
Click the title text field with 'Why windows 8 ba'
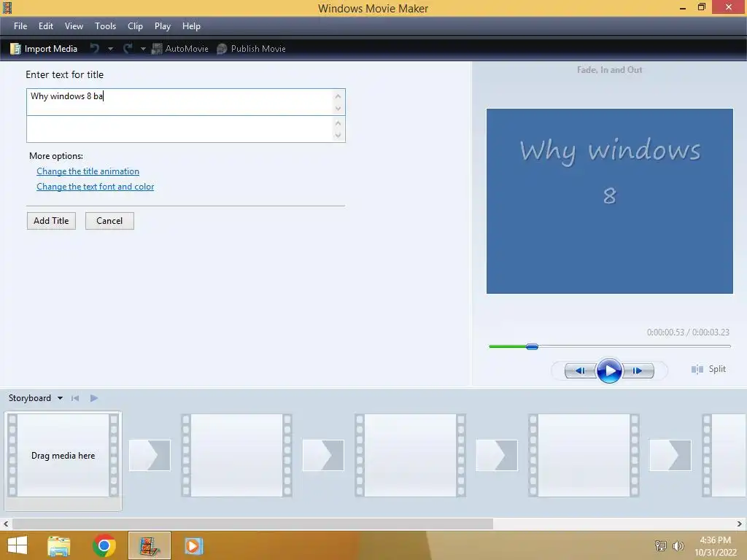click(x=180, y=102)
